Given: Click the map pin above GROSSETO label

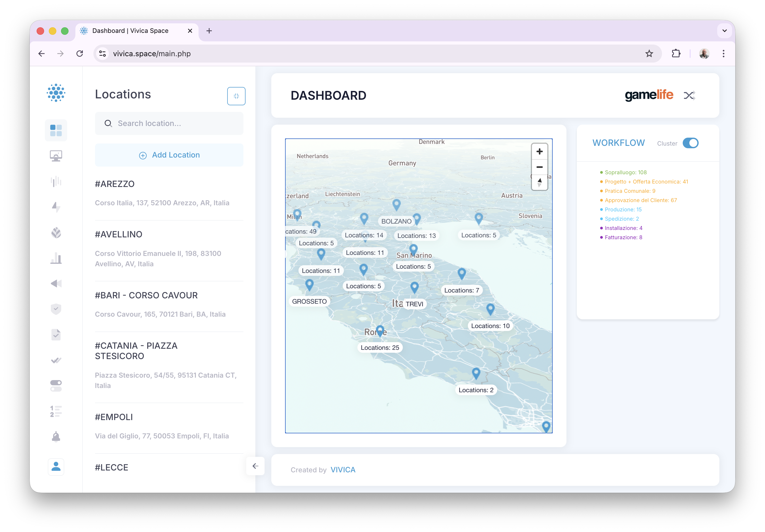Looking at the screenshot, I should 309,285.
